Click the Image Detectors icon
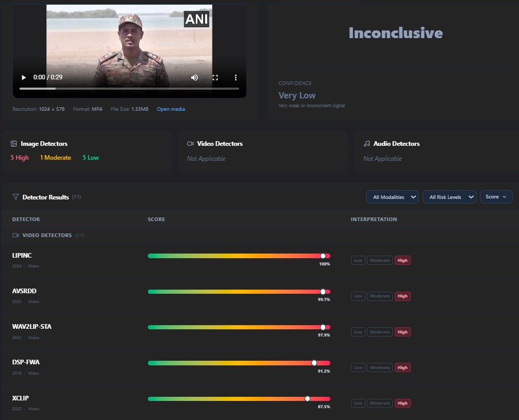 click(14, 144)
